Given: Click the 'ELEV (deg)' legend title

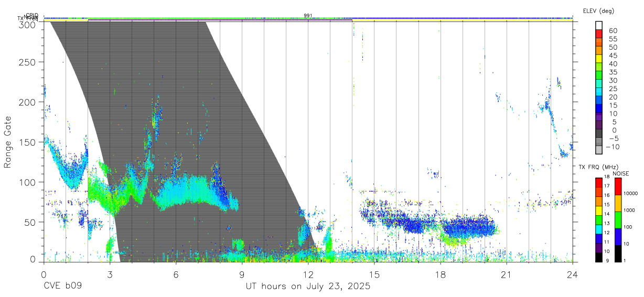Looking at the screenshot, I should point(598,11).
